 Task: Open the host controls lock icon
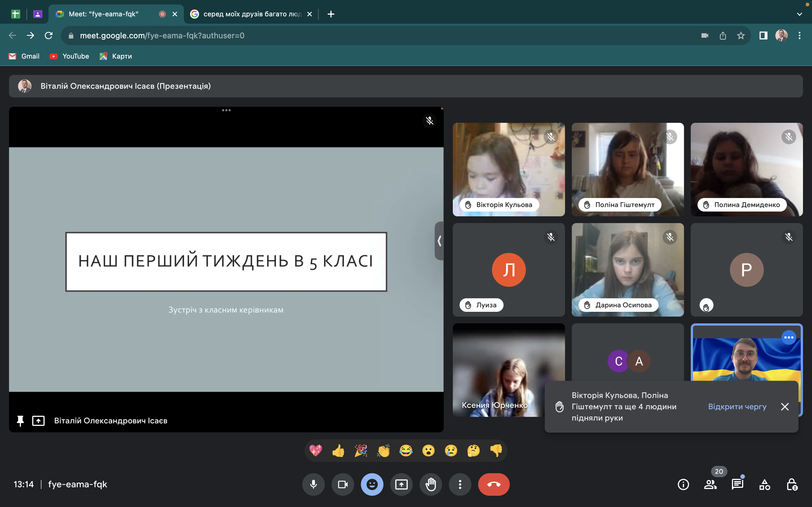coord(792,484)
